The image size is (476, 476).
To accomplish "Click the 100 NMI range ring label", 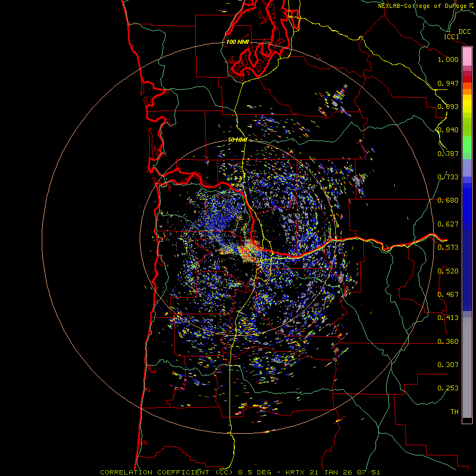I will (x=237, y=42).
